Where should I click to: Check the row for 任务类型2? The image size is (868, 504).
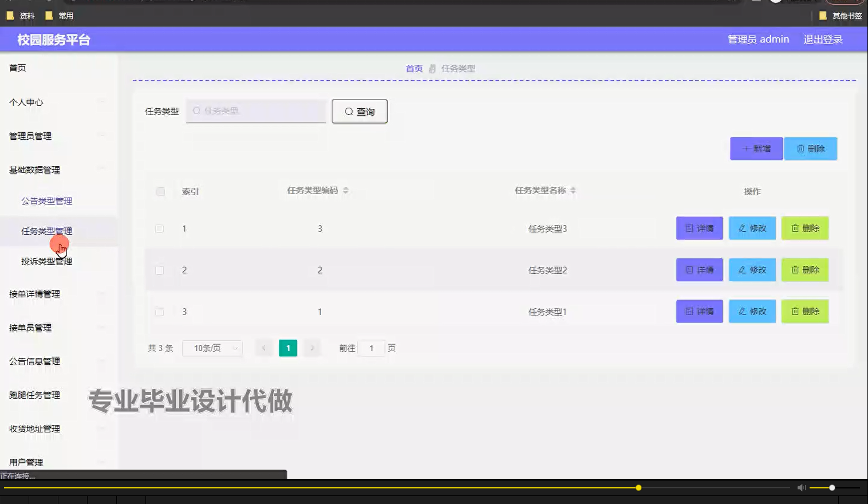click(x=159, y=270)
